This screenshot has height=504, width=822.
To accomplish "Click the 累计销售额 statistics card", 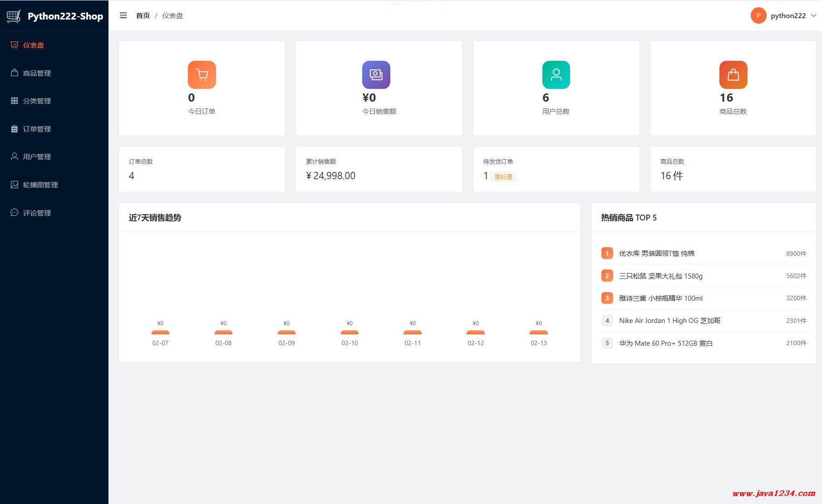I will tap(379, 169).
